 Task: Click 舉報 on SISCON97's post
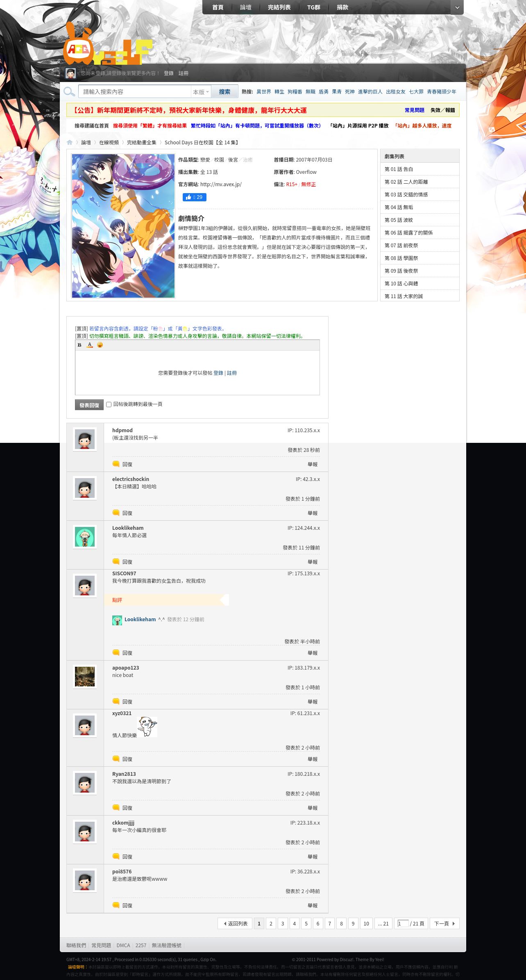(x=313, y=653)
